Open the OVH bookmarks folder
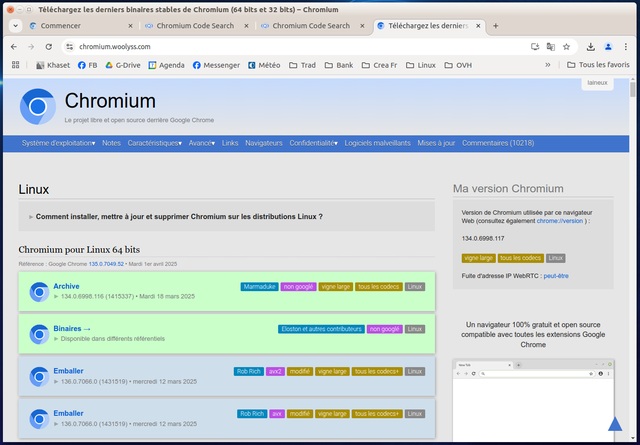The image size is (640, 445). [x=458, y=65]
